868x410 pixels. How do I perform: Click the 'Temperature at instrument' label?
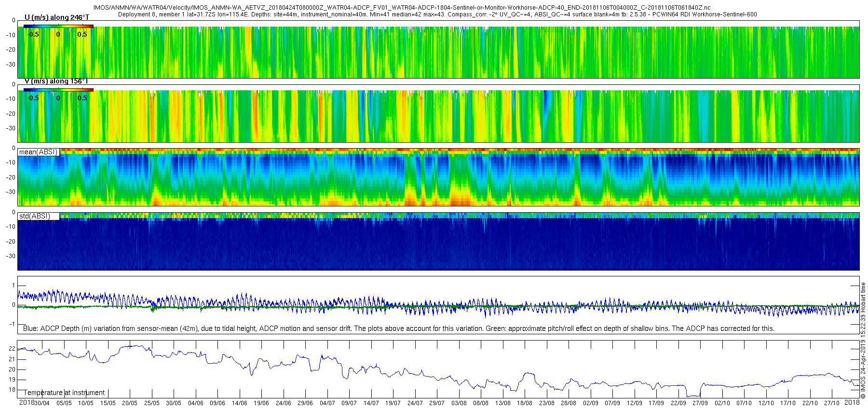(x=64, y=393)
